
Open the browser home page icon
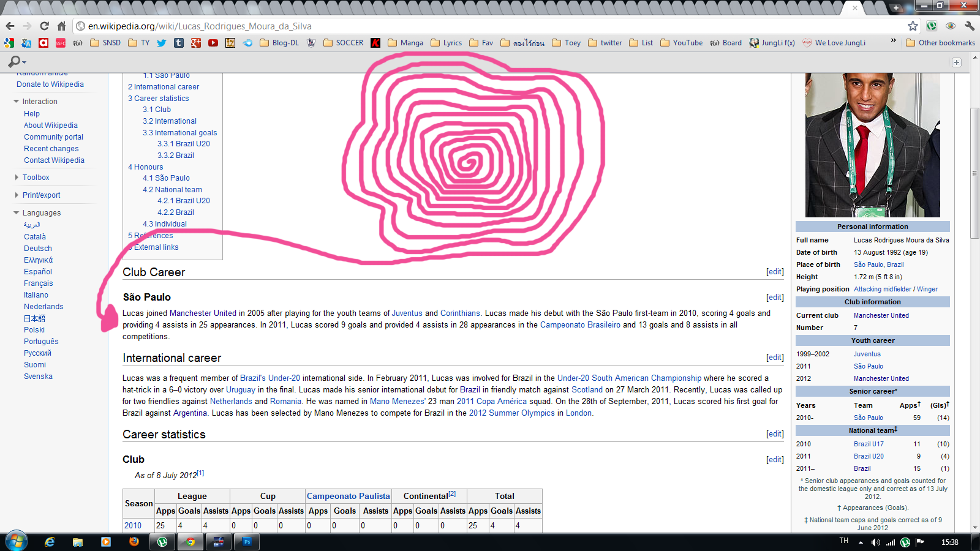[61, 26]
